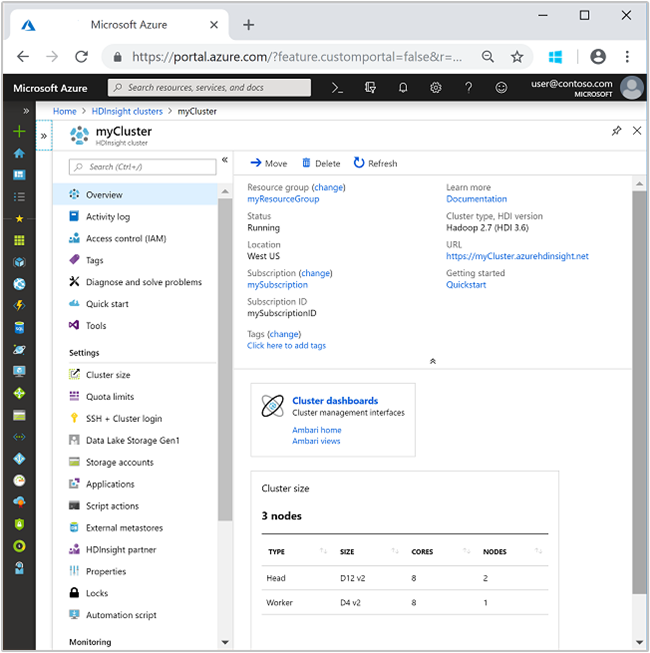Open SSH + Cluster login

(123, 419)
